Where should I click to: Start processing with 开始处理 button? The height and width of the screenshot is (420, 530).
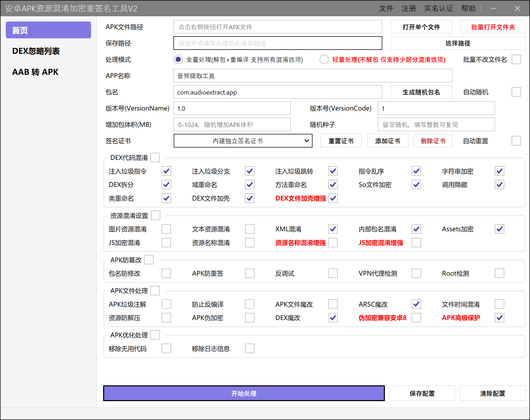click(244, 393)
